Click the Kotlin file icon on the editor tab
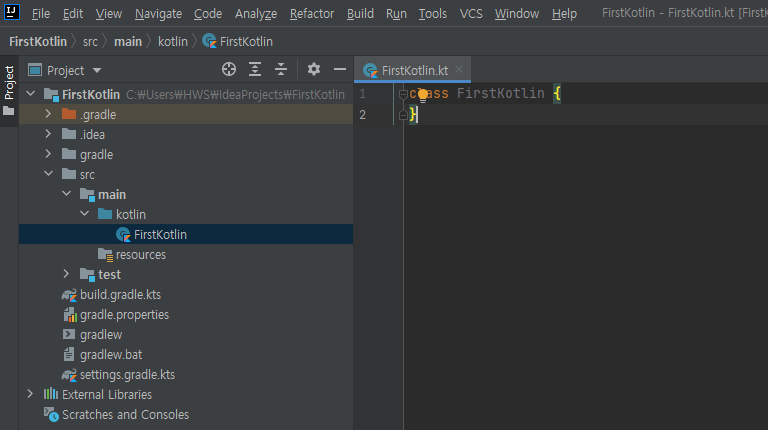The height and width of the screenshot is (430, 768). point(370,71)
